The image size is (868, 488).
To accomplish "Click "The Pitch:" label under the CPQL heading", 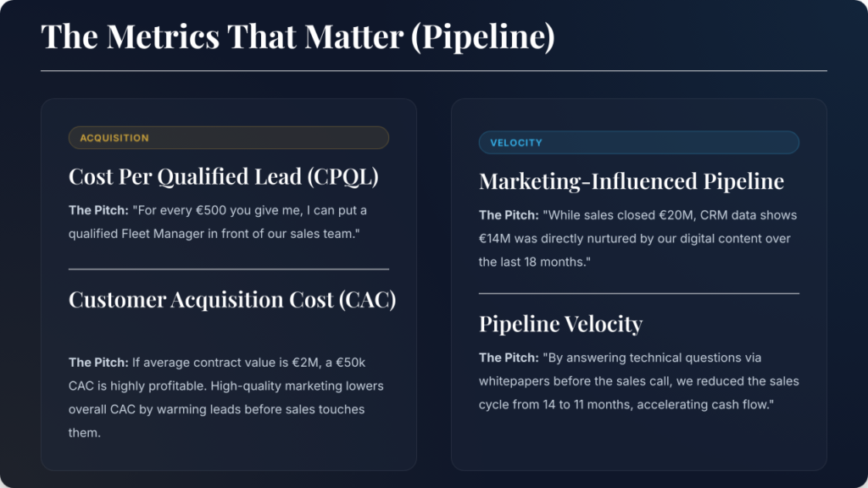I will click(98, 210).
